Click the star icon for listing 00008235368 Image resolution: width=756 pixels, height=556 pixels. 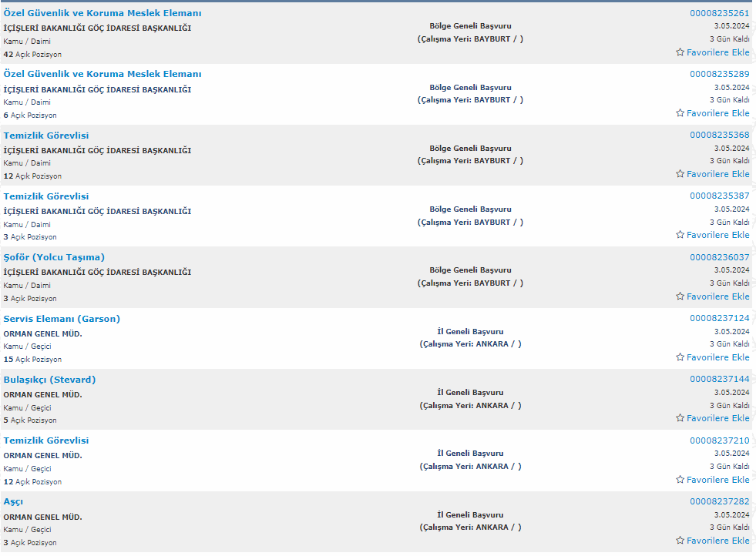point(680,173)
